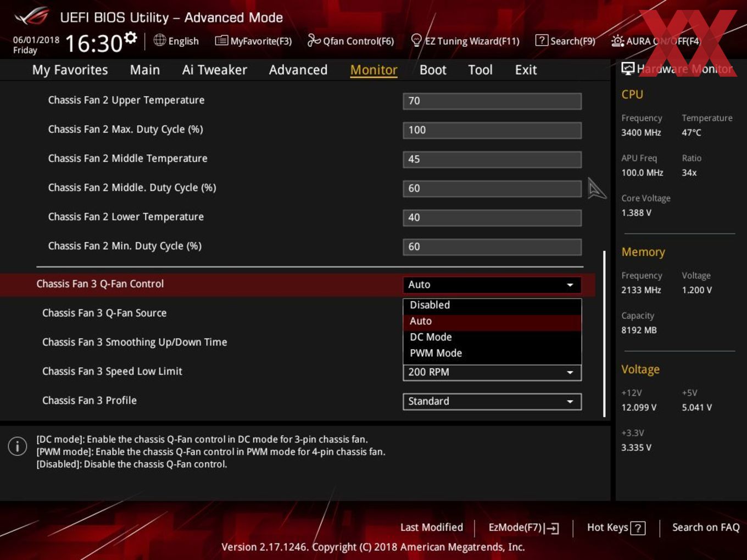
Task: Start EZ Tuning Wizard(F11)
Action: [465, 41]
